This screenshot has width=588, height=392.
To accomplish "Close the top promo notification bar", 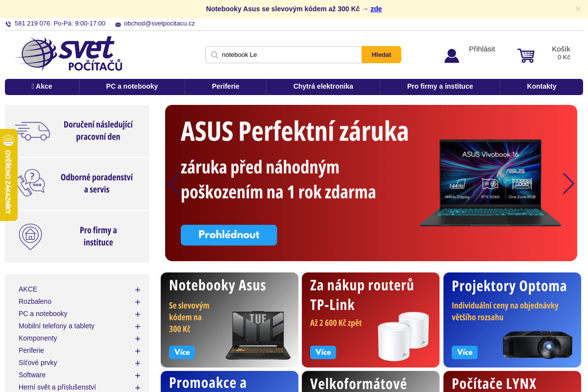I will pyautogui.click(x=578, y=9).
